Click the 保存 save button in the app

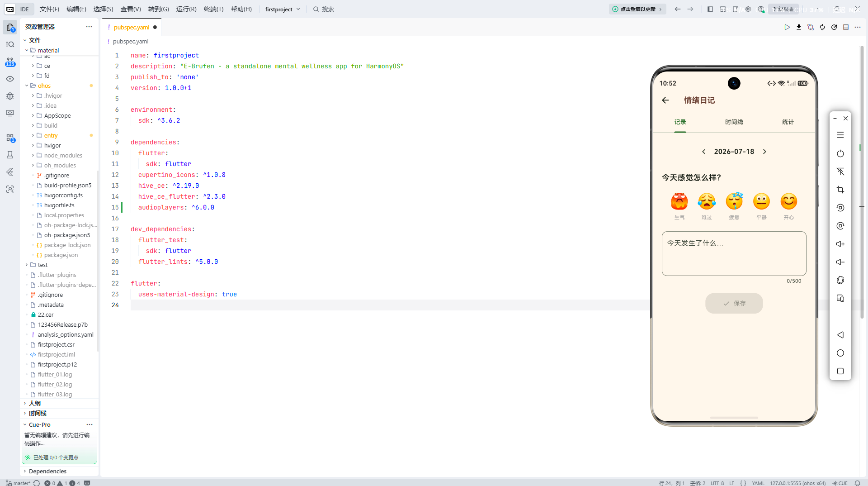[x=734, y=303]
